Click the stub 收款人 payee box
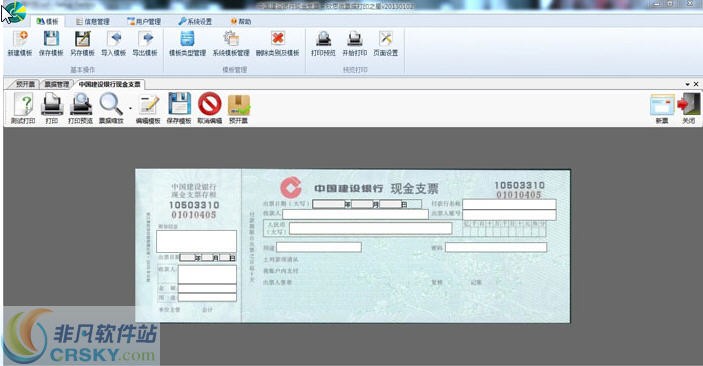This screenshot has height=366, width=703. click(207, 274)
